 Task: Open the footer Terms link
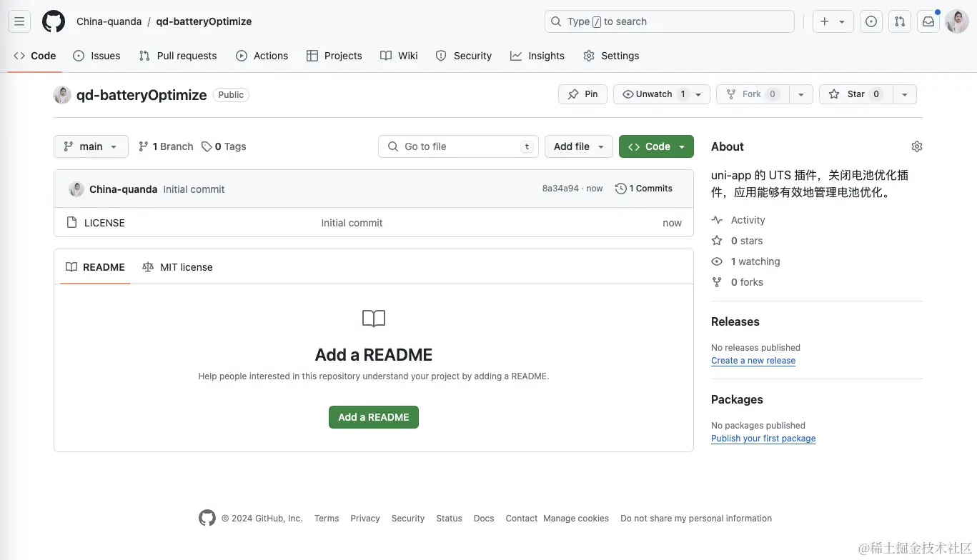tap(327, 519)
